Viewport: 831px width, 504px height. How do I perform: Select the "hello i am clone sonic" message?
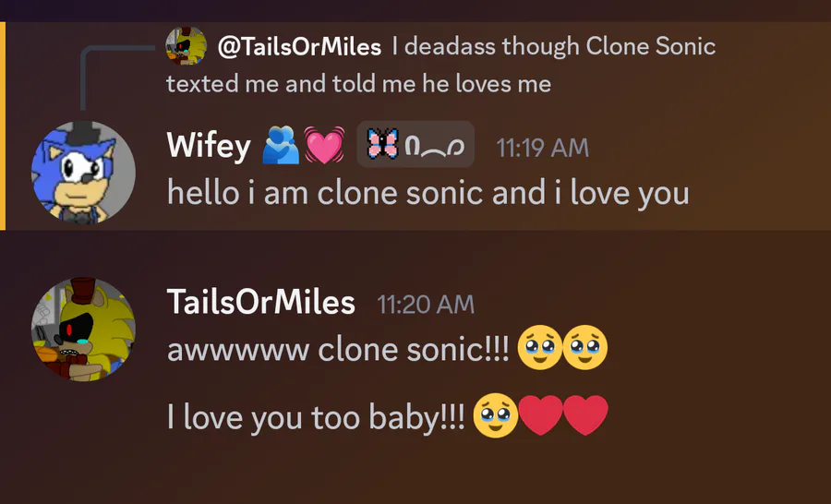pos(428,193)
